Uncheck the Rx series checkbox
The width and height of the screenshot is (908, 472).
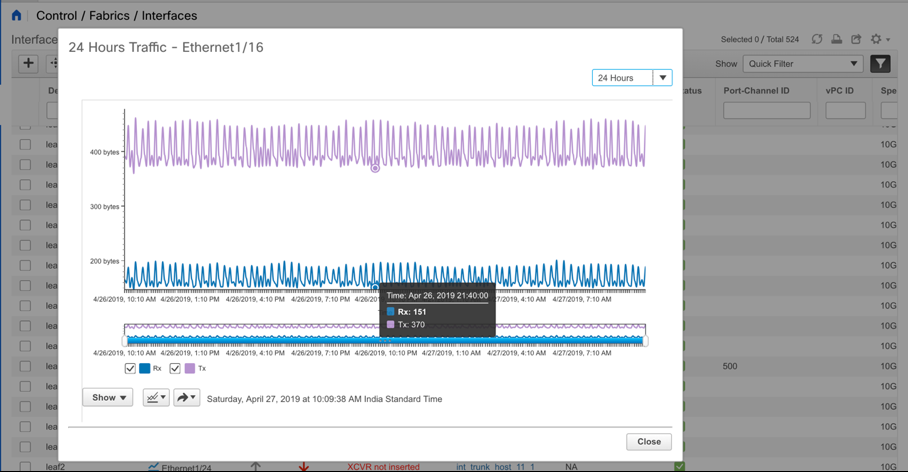click(130, 369)
